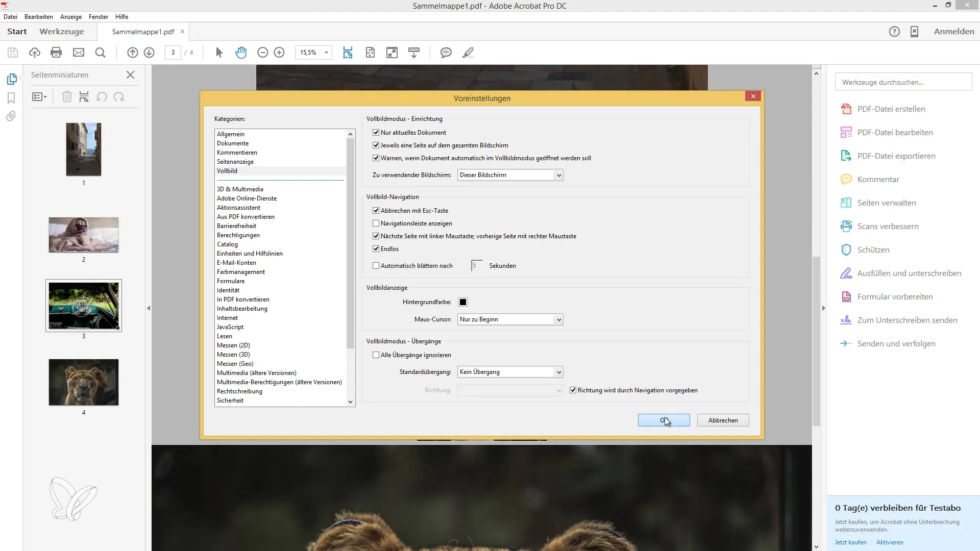
Task: Click the Save file icon in toolbar
Action: [13, 53]
